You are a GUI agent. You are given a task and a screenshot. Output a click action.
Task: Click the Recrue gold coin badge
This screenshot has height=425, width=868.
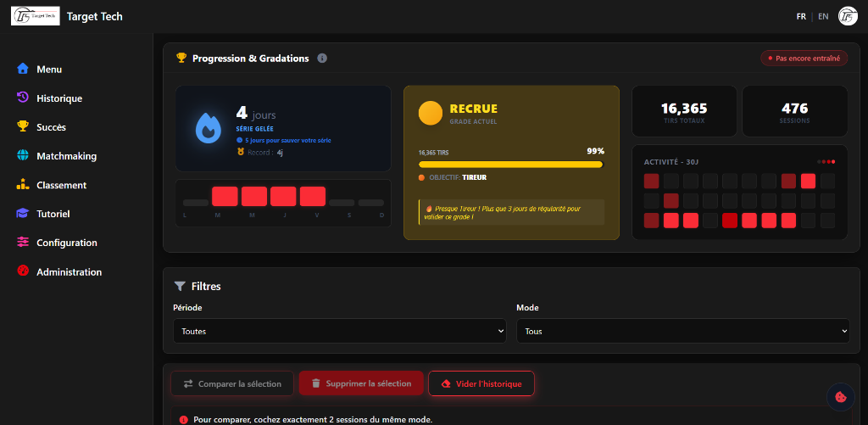[x=430, y=113]
